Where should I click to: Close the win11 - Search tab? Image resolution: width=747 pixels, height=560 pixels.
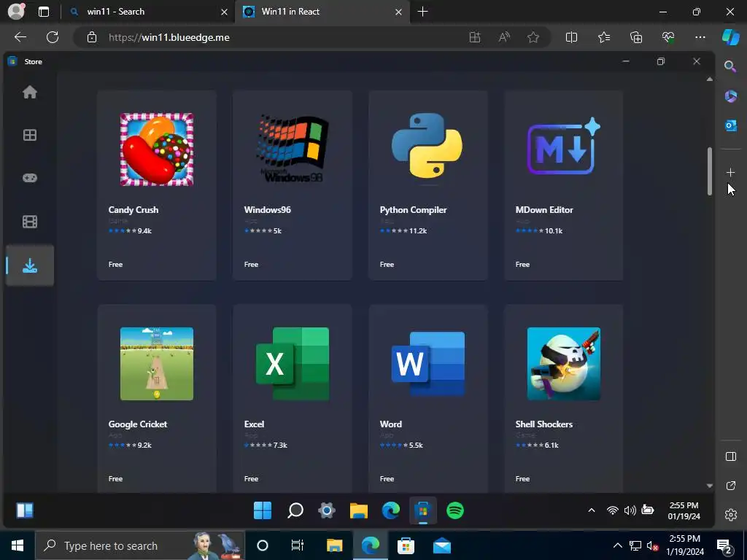225,12
